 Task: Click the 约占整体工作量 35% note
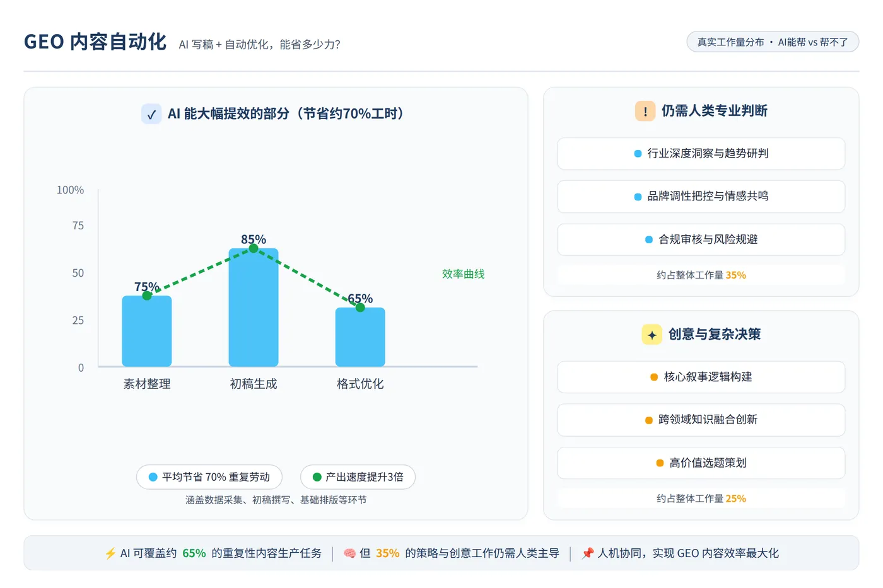click(701, 275)
